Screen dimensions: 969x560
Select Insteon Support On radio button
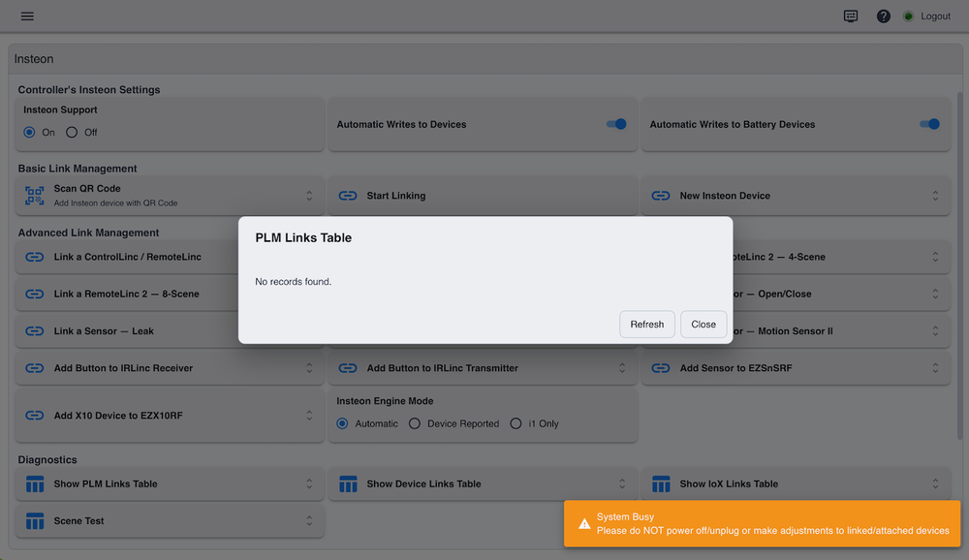[x=29, y=133]
